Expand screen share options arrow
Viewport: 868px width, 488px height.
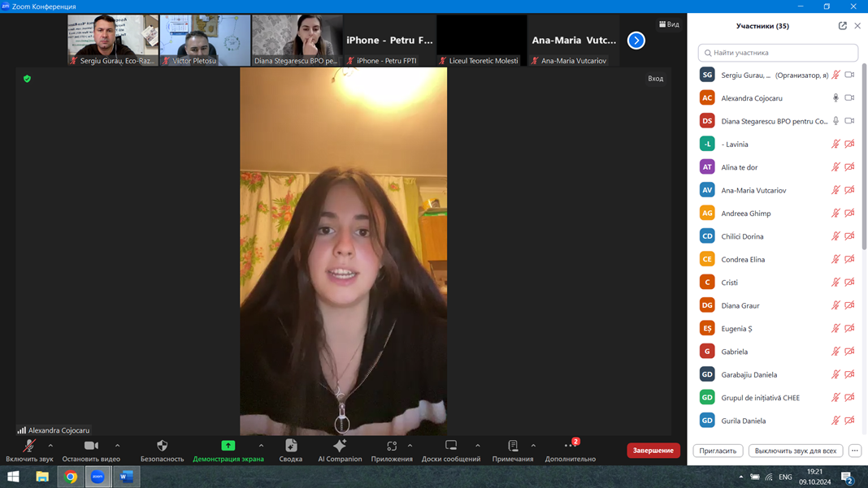click(261, 446)
